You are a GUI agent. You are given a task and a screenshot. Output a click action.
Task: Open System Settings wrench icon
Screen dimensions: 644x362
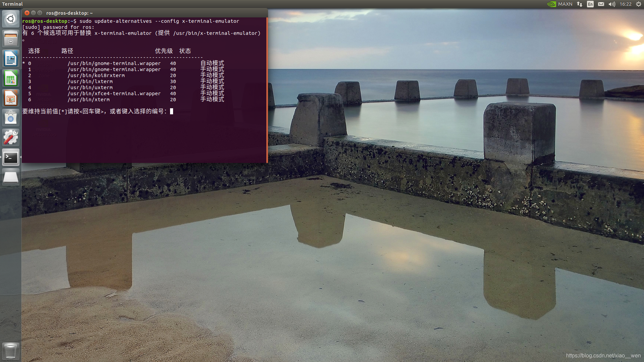coord(11,138)
